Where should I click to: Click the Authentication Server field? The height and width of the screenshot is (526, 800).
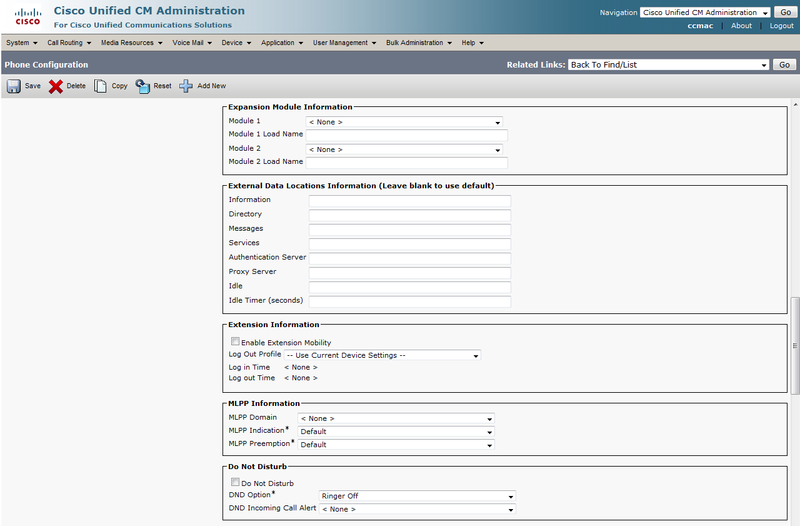coord(410,258)
